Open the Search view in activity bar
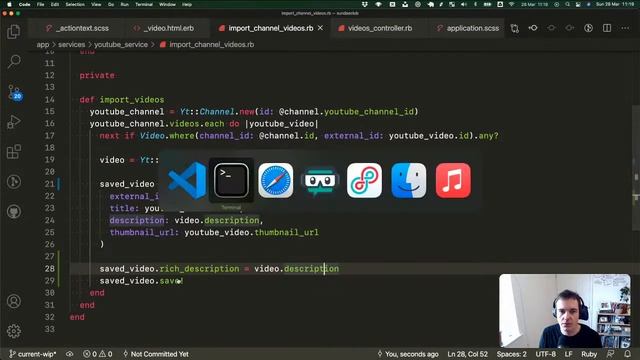Viewport: 640px width, 360px height. (13, 62)
